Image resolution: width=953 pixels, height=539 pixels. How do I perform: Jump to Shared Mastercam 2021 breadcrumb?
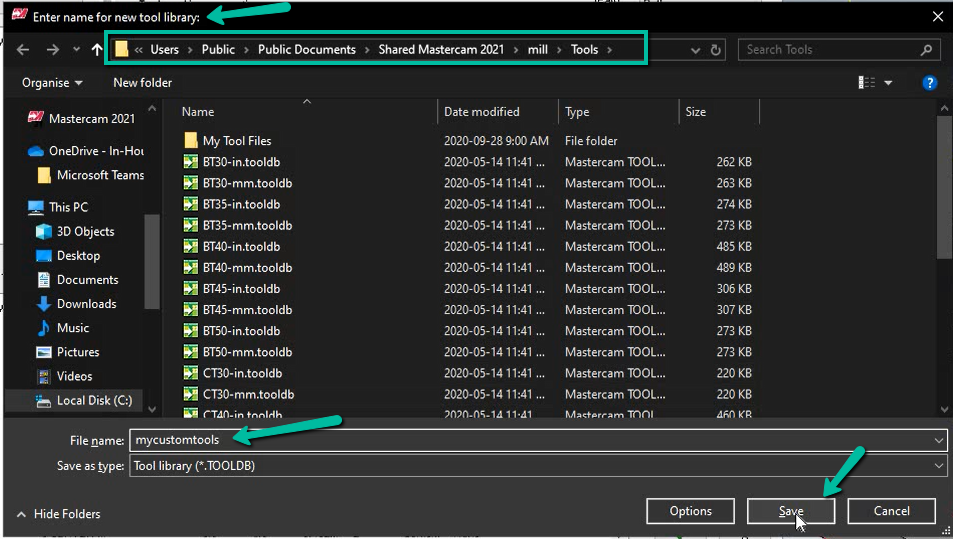[x=441, y=50]
